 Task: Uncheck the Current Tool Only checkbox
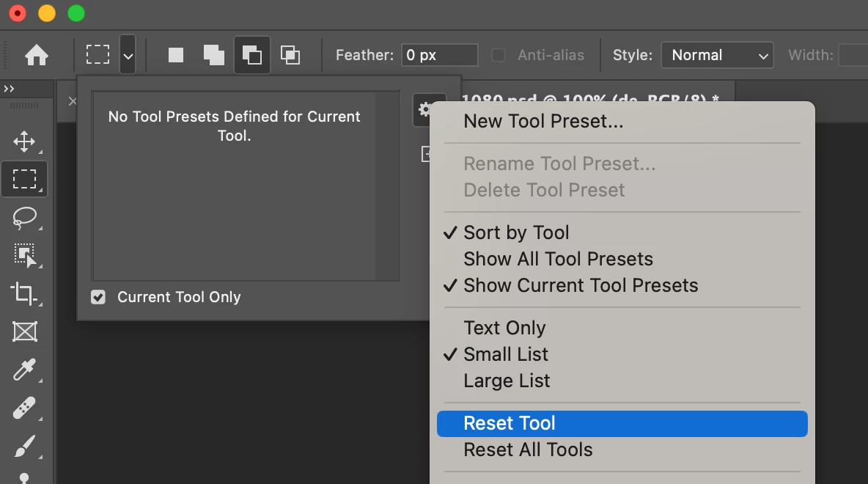pos(98,297)
